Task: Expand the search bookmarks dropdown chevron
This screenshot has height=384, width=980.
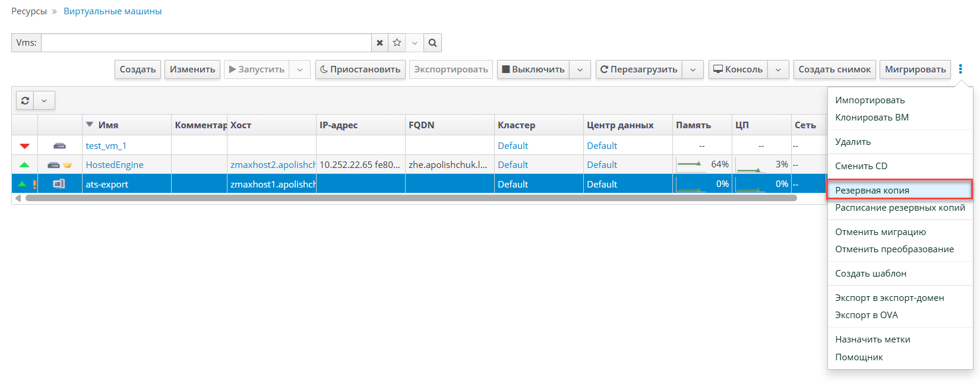Action: click(x=415, y=43)
